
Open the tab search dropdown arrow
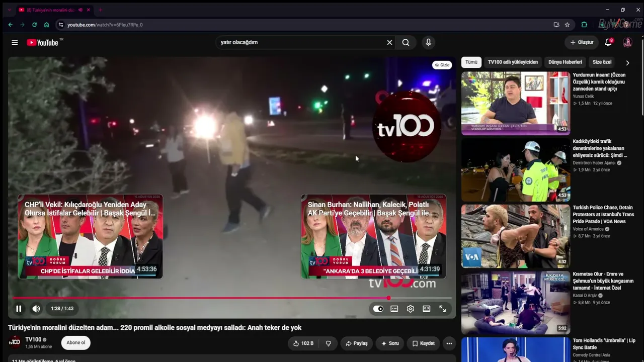coord(9,10)
